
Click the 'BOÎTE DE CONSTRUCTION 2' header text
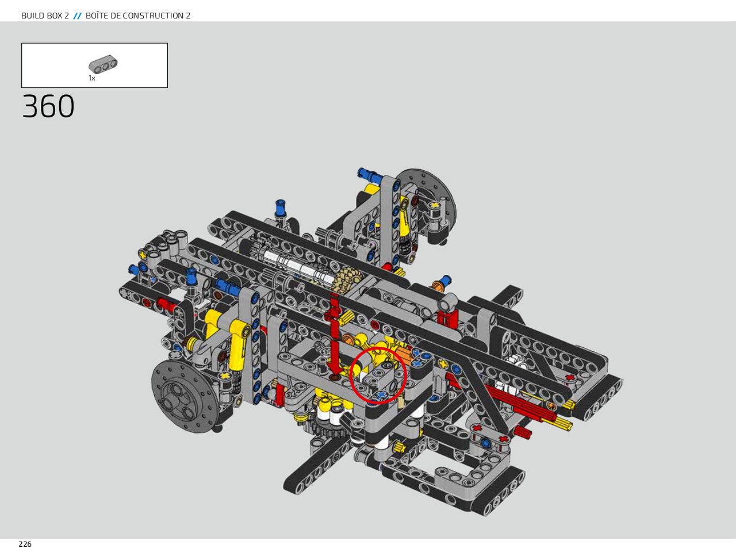click(x=138, y=16)
